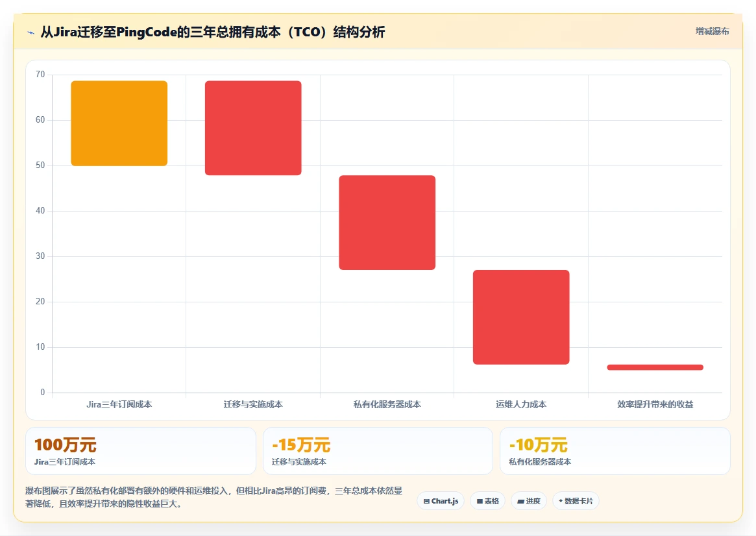This screenshot has height=536, width=756.
Task: Click the thin 效率提升带来的收益 bar
Action: [655, 367]
